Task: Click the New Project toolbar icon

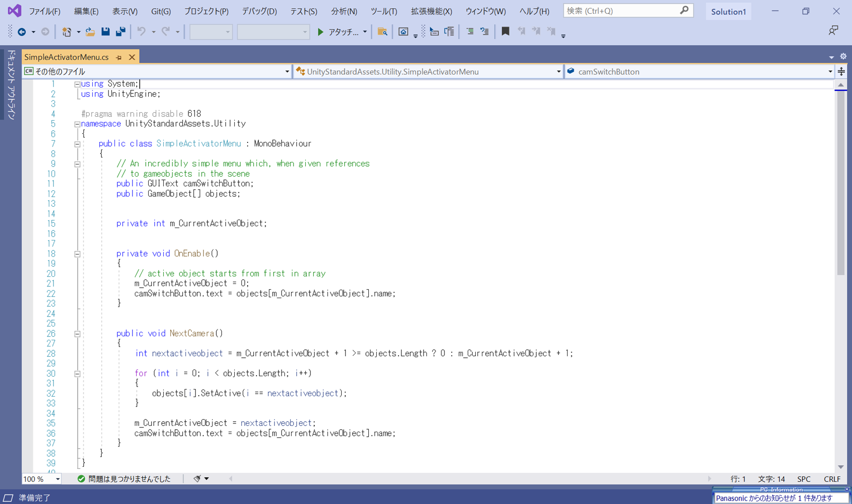Action: click(x=67, y=32)
